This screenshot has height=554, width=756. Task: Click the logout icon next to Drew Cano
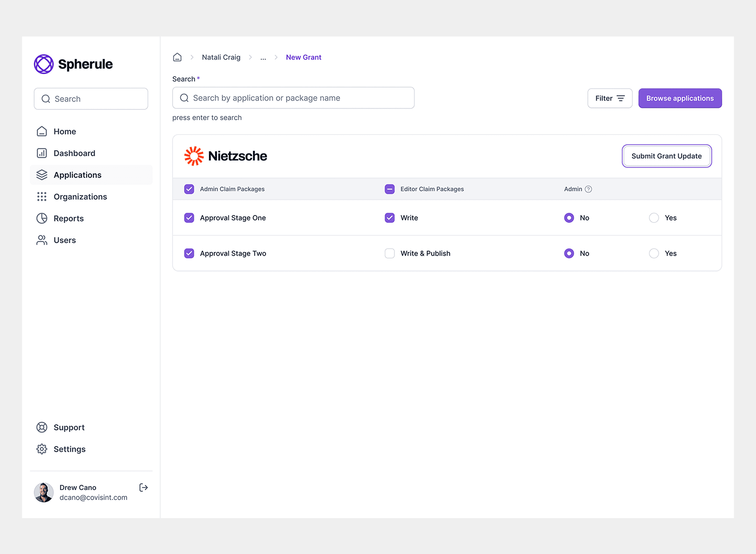pyautogui.click(x=143, y=488)
